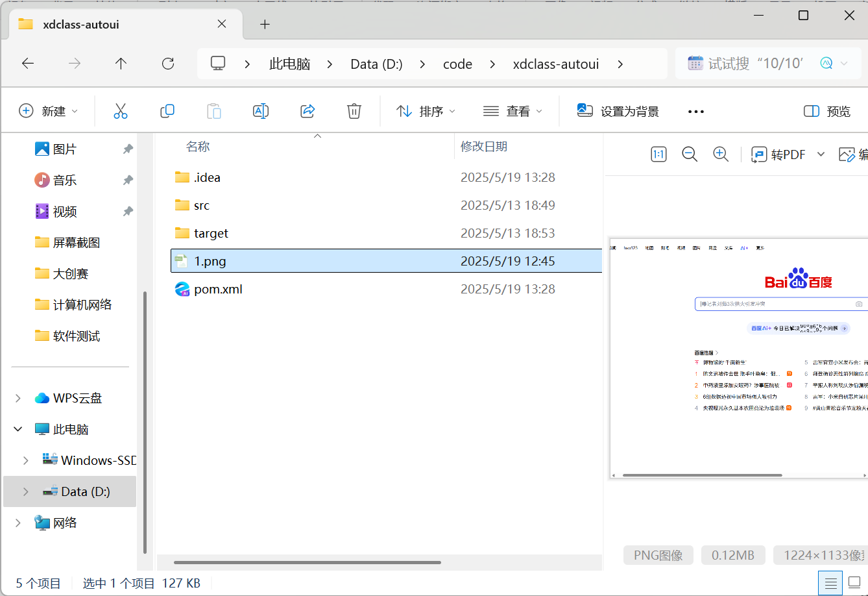The height and width of the screenshot is (596, 868).
Task: Open the three-dot more options menu
Action: pyautogui.click(x=696, y=112)
